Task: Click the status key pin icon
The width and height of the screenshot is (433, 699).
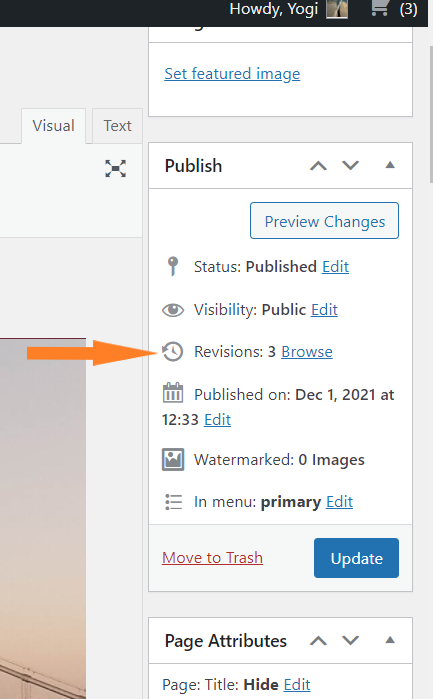Action: pos(173,267)
